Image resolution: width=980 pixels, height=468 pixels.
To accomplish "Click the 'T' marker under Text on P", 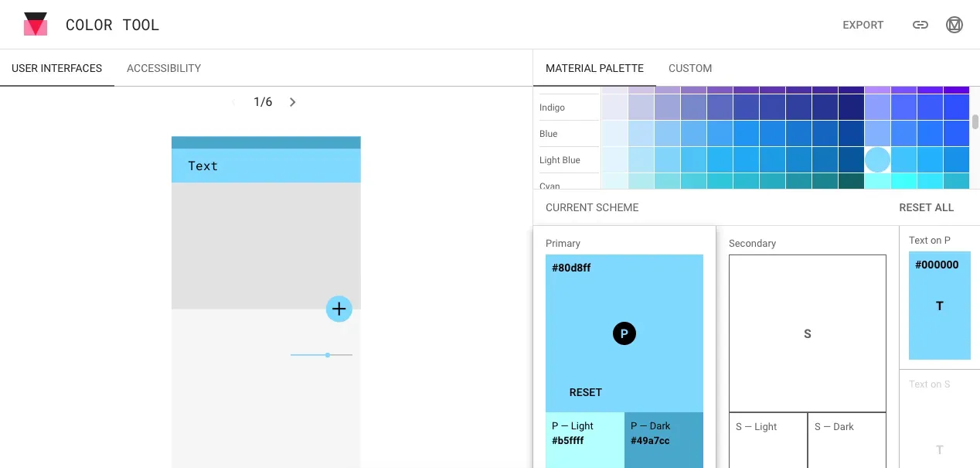I will tap(939, 306).
